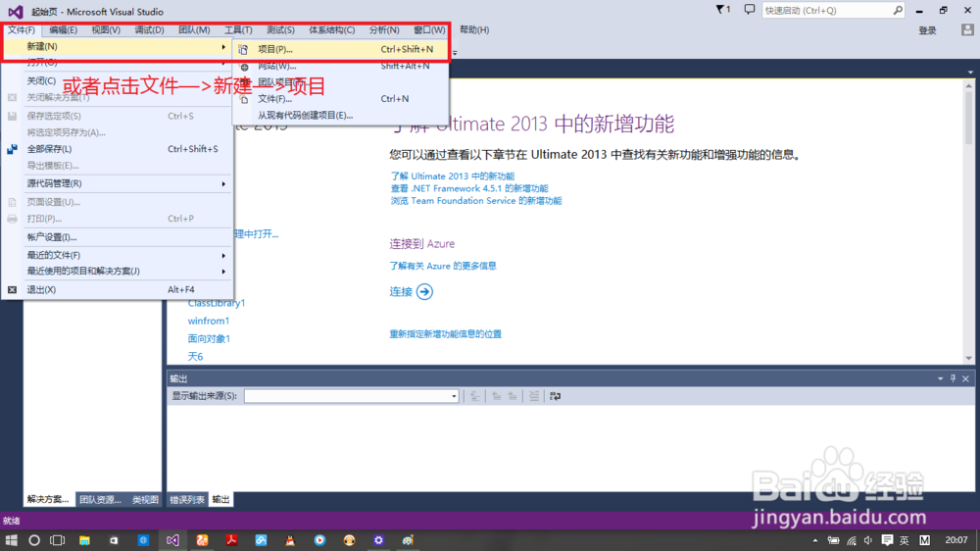Click the circled arrow icon next to 连接
This screenshot has height=551, width=980.
coord(424,291)
